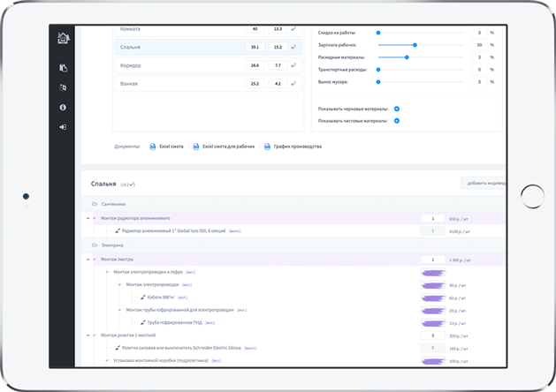556x392 pixels.
Task: Remove Монтаж люстры with red minus
Action: 88,260
